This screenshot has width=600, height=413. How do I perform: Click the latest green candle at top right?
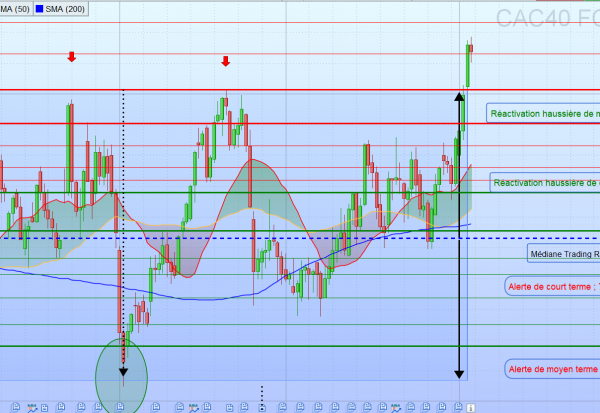467,65
